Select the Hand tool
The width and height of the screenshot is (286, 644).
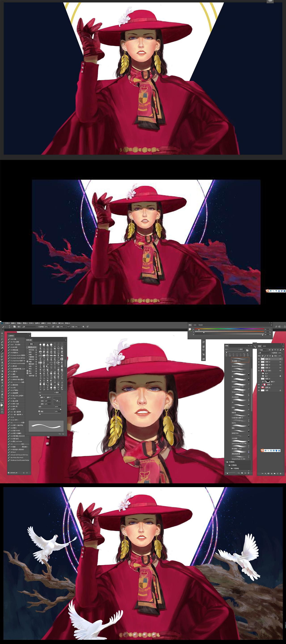(2, 394)
